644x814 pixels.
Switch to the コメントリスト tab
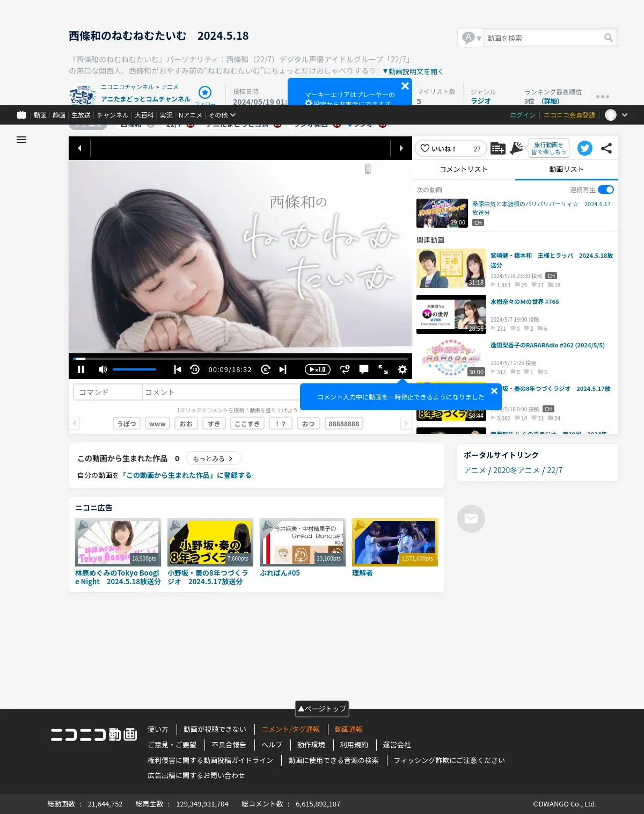pos(464,169)
